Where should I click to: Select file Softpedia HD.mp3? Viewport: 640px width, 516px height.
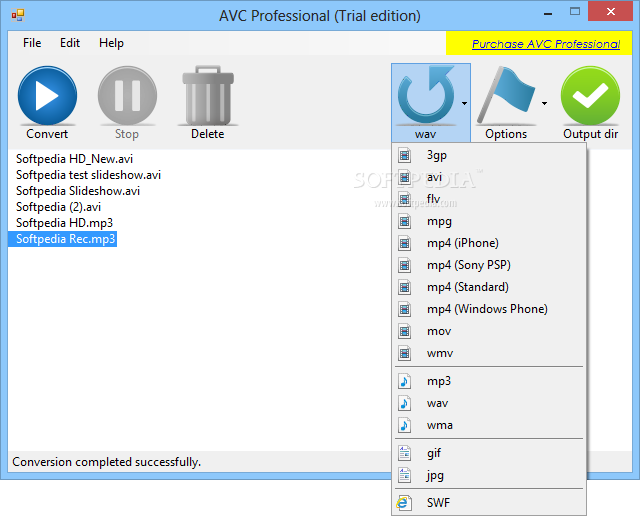click(x=64, y=223)
